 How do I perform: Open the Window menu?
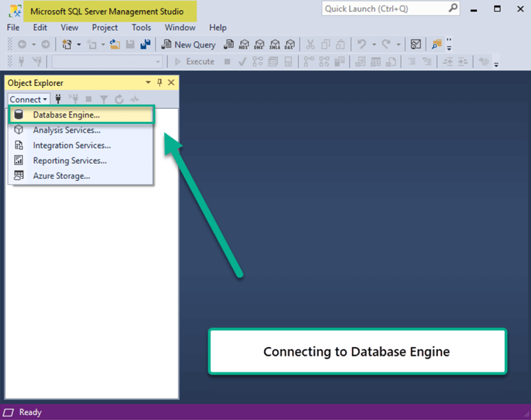pos(180,27)
